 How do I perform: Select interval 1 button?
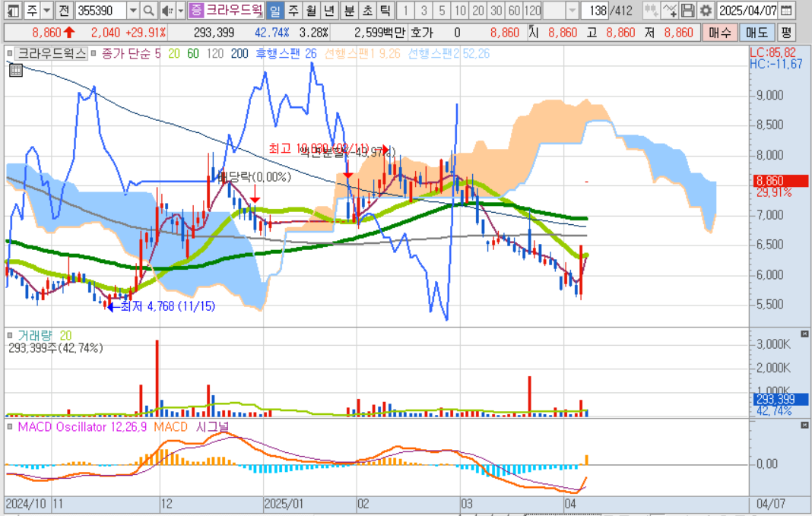pos(405,10)
